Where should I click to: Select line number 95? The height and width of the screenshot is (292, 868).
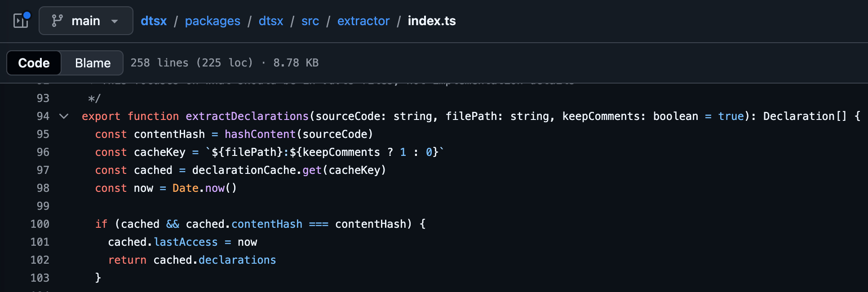click(43, 134)
